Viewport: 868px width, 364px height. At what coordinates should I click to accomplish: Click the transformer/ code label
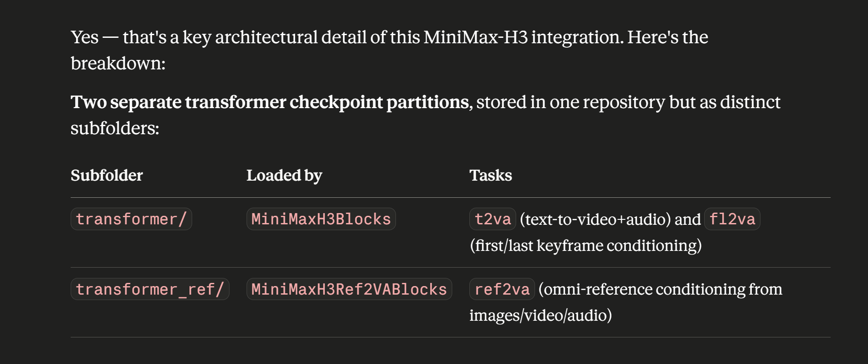click(131, 219)
